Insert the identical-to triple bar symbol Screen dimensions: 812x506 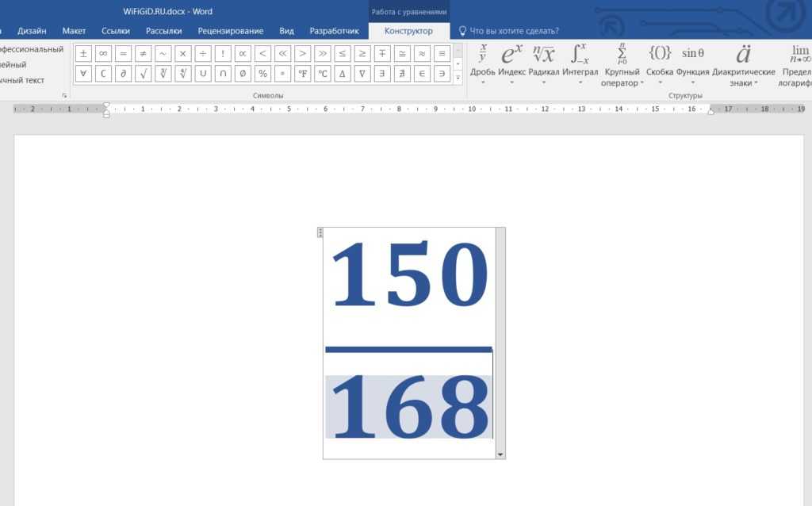(x=442, y=53)
